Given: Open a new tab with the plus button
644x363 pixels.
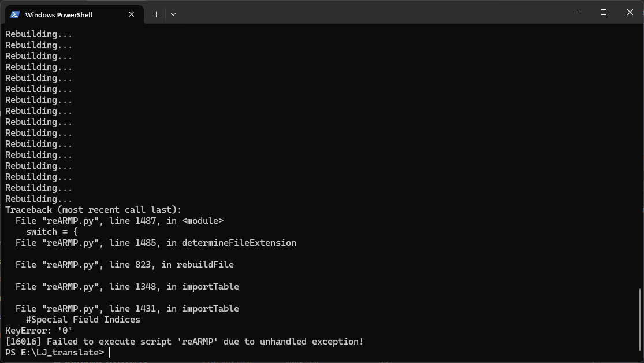Looking at the screenshot, I should (156, 14).
